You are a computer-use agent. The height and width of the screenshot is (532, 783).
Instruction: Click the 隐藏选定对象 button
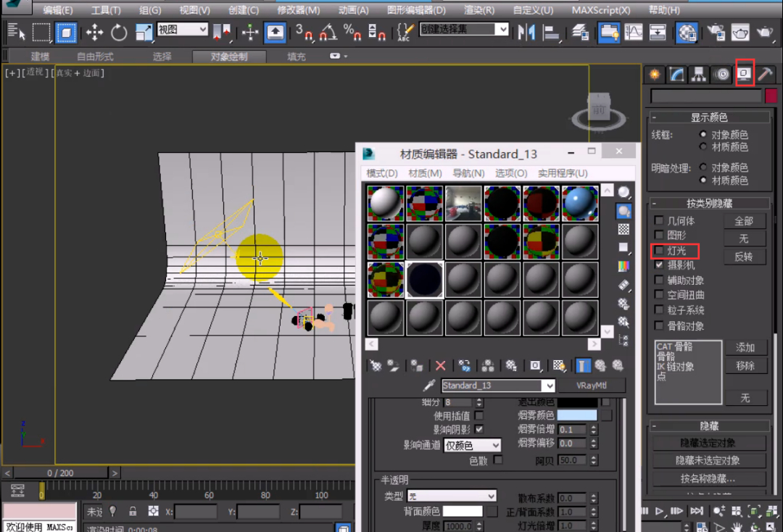(x=708, y=443)
